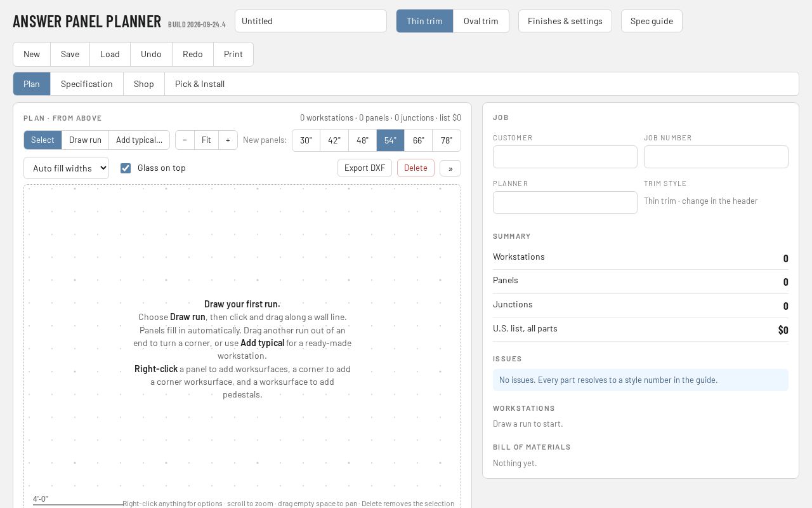Screen dimensions: 812x508
Task: Print the plan
Action: coord(233,54)
